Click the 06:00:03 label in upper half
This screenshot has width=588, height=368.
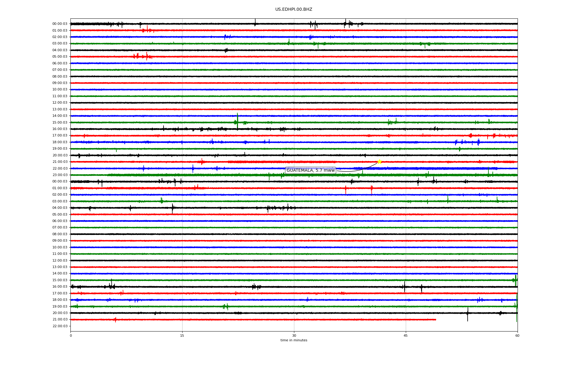(60, 63)
